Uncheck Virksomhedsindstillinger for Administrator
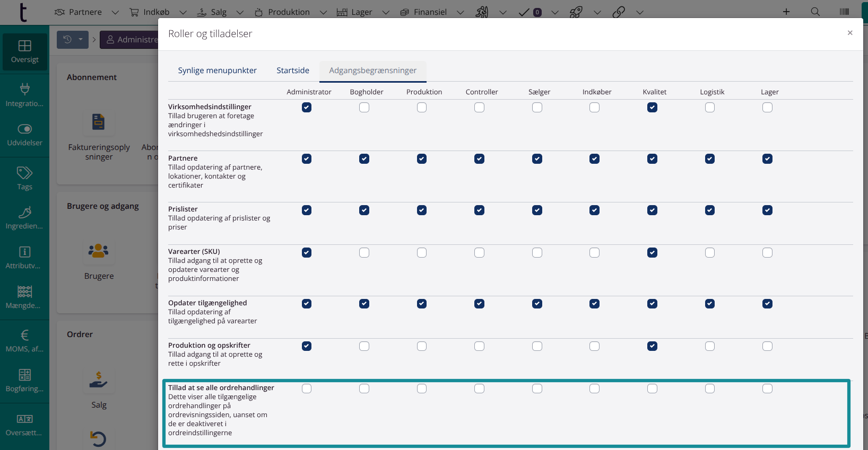Image resolution: width=868 pixels, height=450 pixels. click(307, 108)
